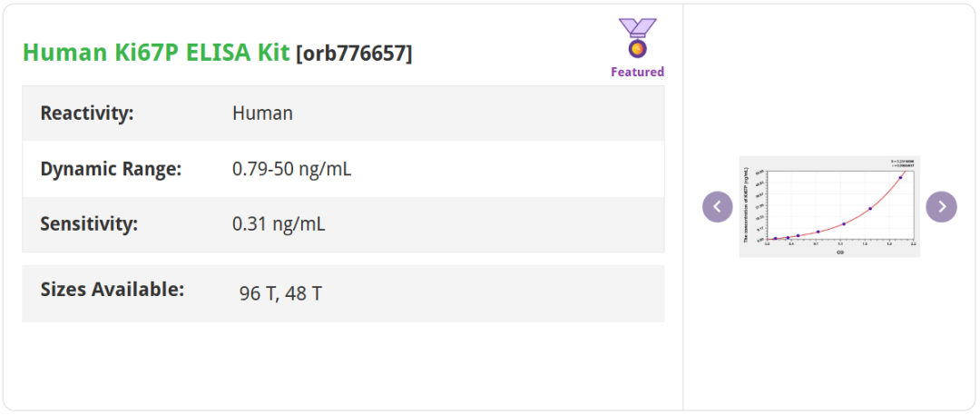Click the previous image arrow button
The width and height of the screenshot is (980, 415).
pyautogui.click(x=717, y=207)
